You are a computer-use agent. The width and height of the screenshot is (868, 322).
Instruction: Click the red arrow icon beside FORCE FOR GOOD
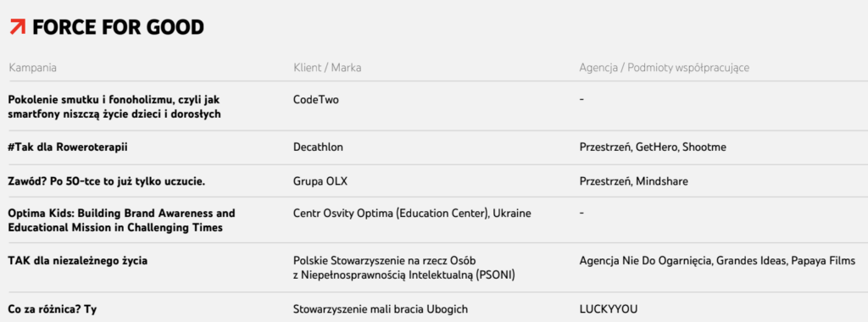click(x=18, y=26)
